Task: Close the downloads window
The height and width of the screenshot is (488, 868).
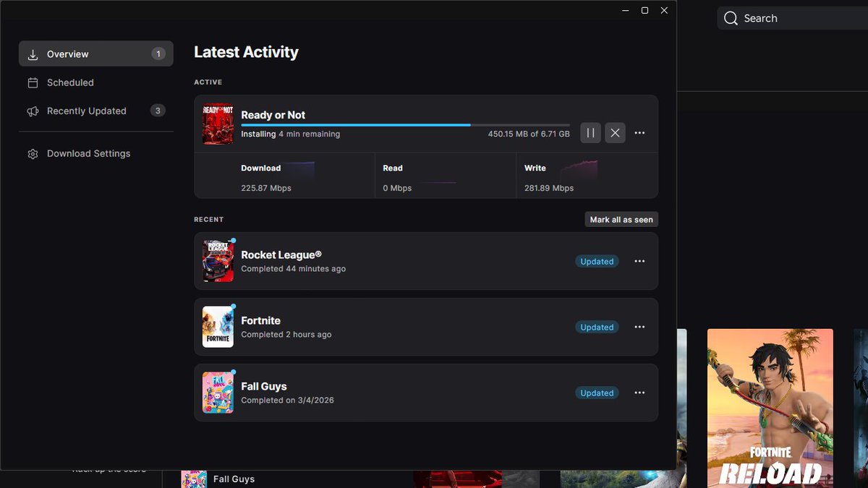Action: 664,10
